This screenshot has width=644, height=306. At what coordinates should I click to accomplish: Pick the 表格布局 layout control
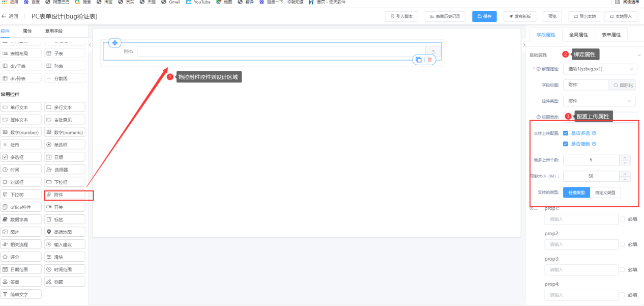click(21, 53)
